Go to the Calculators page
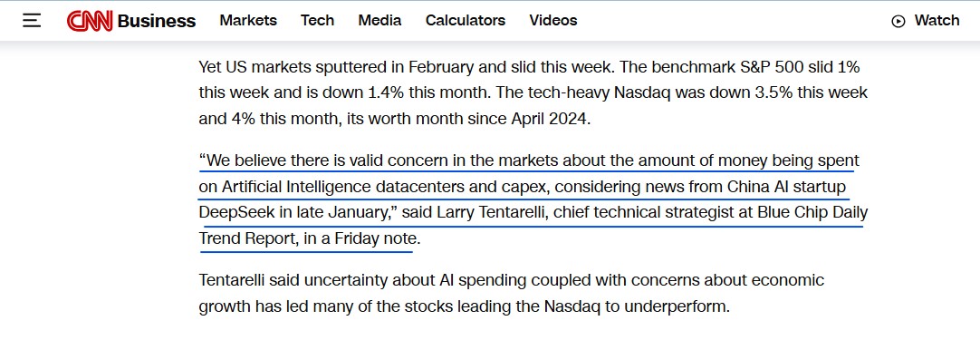 pyautogui.click(x=466, y=21)
